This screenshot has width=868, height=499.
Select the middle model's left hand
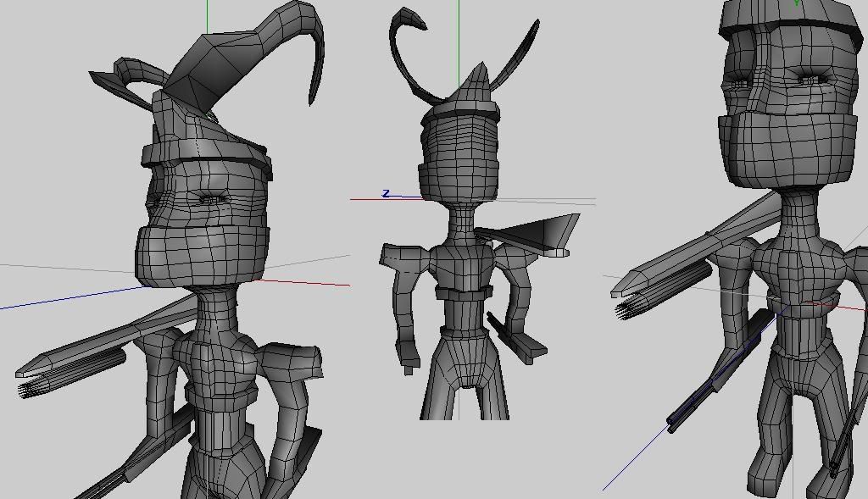[408, 356]
